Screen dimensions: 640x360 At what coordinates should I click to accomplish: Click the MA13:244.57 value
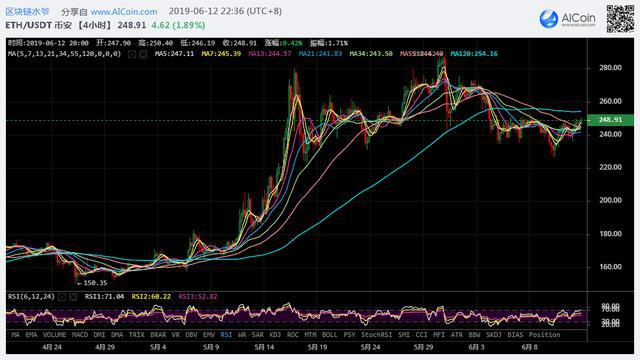(x=270, y=54)
